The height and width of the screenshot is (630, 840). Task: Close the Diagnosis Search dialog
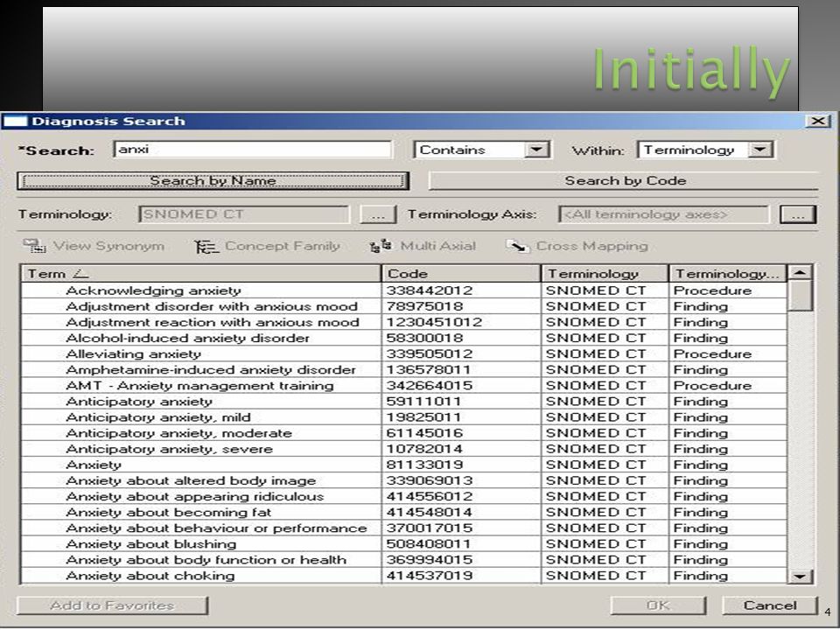[818, 121]
